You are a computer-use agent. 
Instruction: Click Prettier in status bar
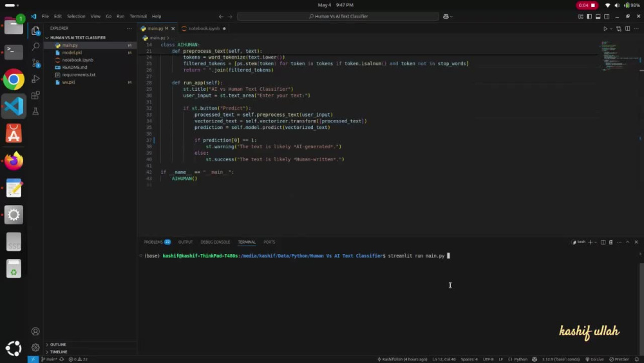[x=619, y=359]
